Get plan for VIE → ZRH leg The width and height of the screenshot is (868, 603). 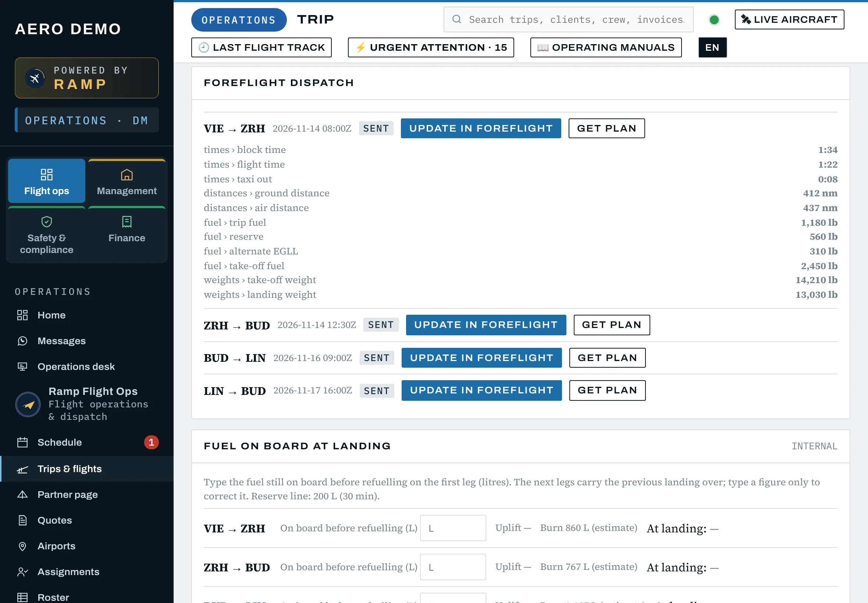(606, 128)
